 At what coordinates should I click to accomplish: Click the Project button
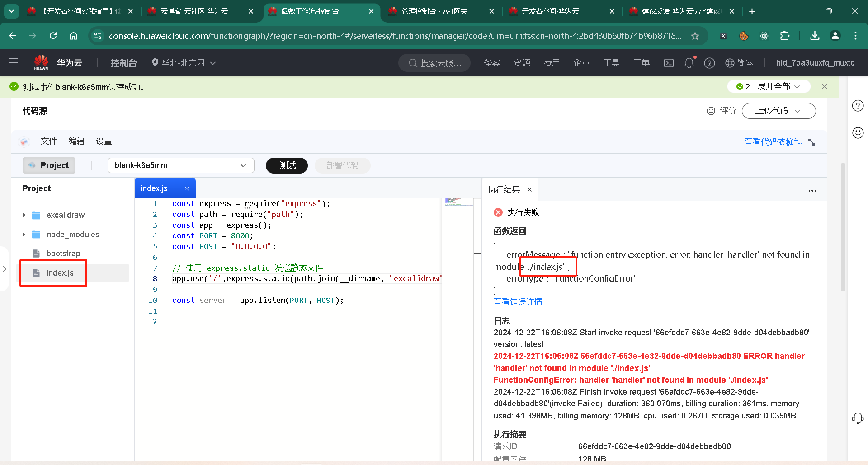(x=49, y=165)
